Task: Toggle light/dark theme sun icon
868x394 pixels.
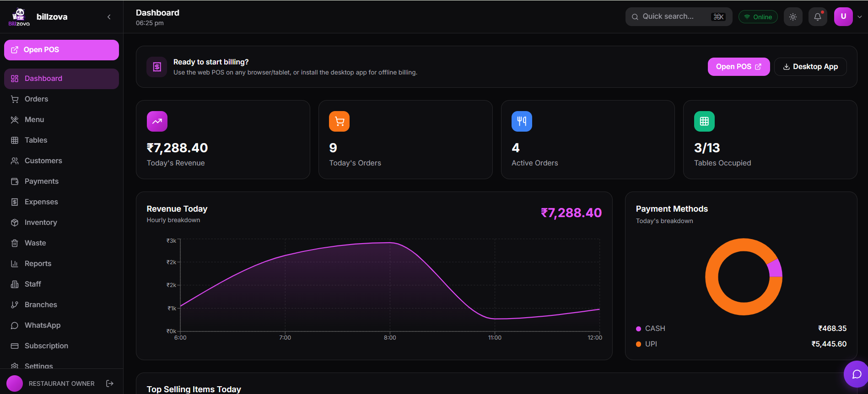Action: coord(793,17)
